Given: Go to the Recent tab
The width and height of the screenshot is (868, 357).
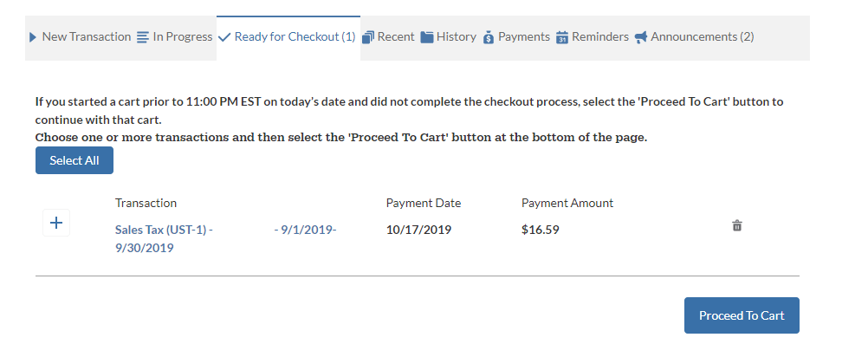Looking at the screenshot, I should 396,37.
